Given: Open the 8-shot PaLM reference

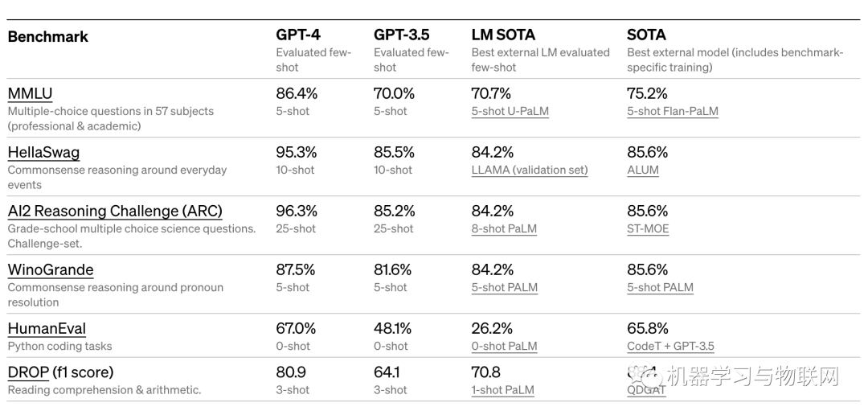Looking at the screenshot, I should 503,229.
